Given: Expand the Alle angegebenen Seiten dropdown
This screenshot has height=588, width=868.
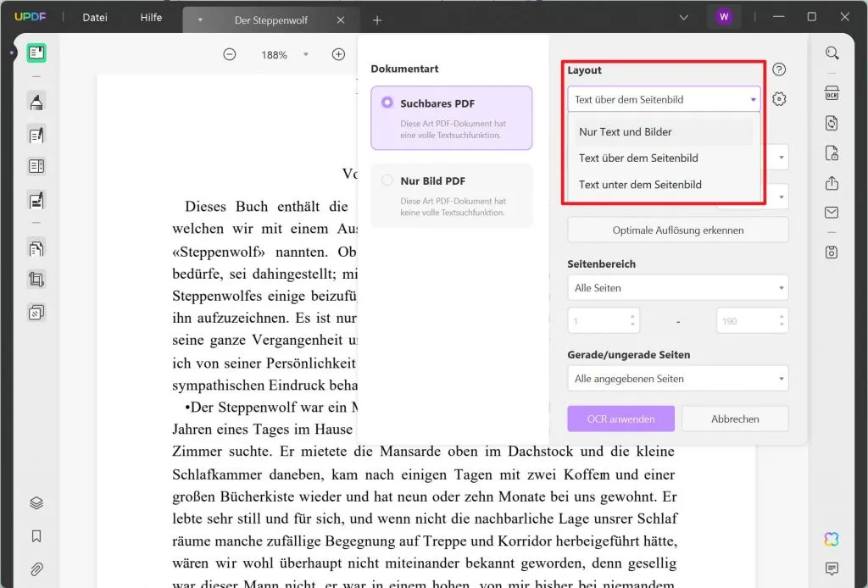Looking at the screenshot, I should pos(677,378).
